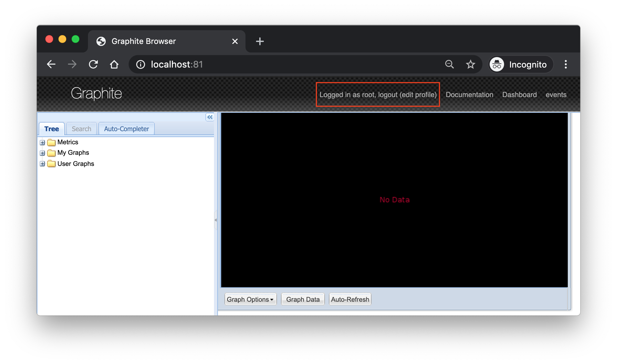Click the No Data graph image
The image size is (617, 364).
coord(394,200)
